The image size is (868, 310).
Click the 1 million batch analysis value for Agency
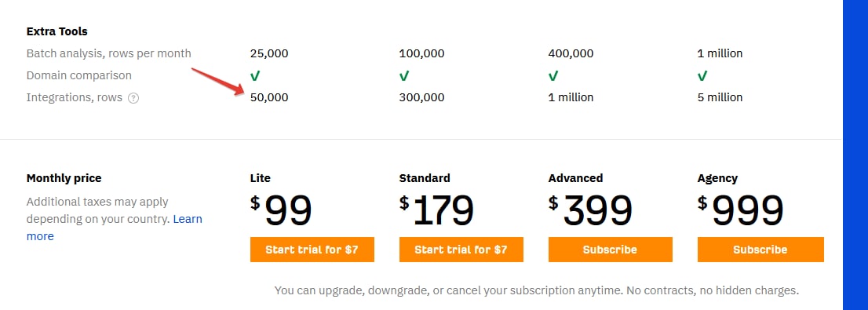(720, 53)
